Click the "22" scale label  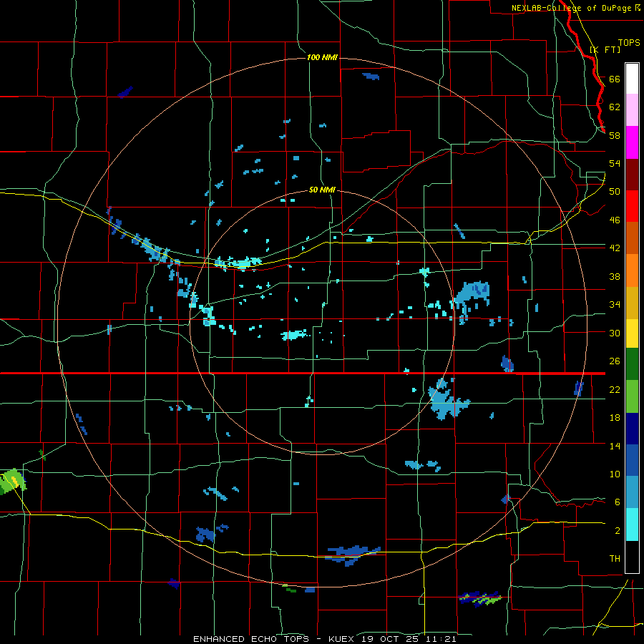615,389
